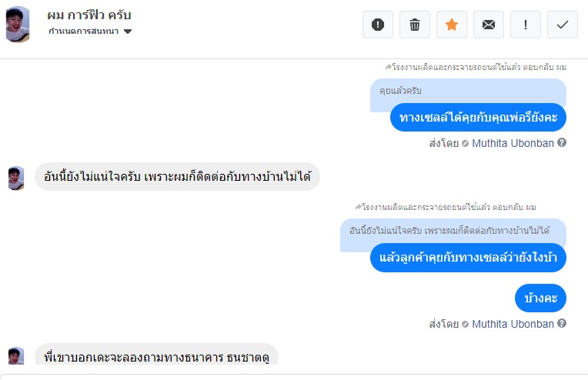
Task: Mark conversation unread with envelope icon
Action: pyautogui.click(x=489, y=25)
